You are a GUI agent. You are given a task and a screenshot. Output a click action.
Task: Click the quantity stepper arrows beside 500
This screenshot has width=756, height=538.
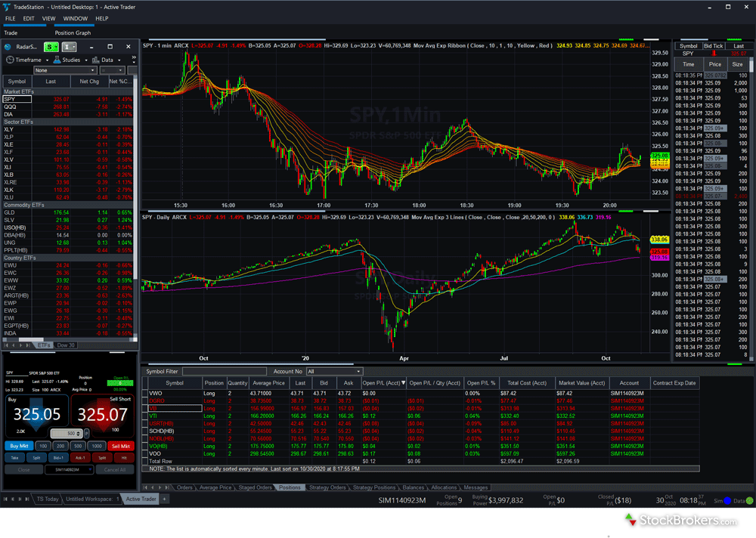coord(78,433)
